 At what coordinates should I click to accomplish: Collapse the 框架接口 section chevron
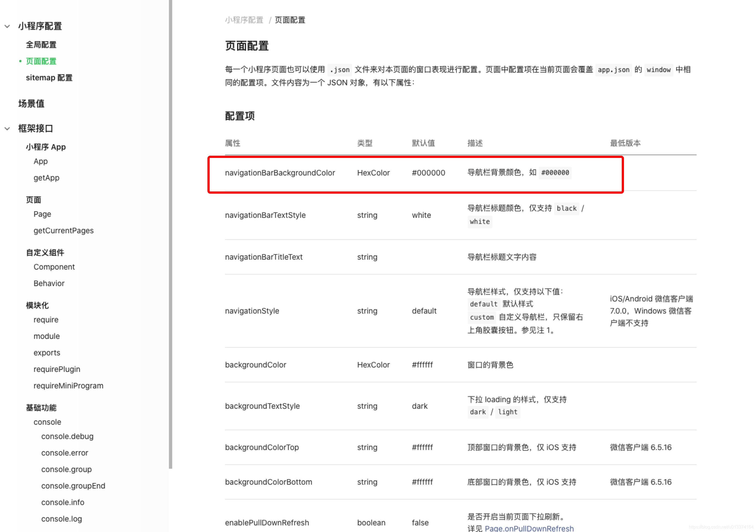[x=7, y=129]
